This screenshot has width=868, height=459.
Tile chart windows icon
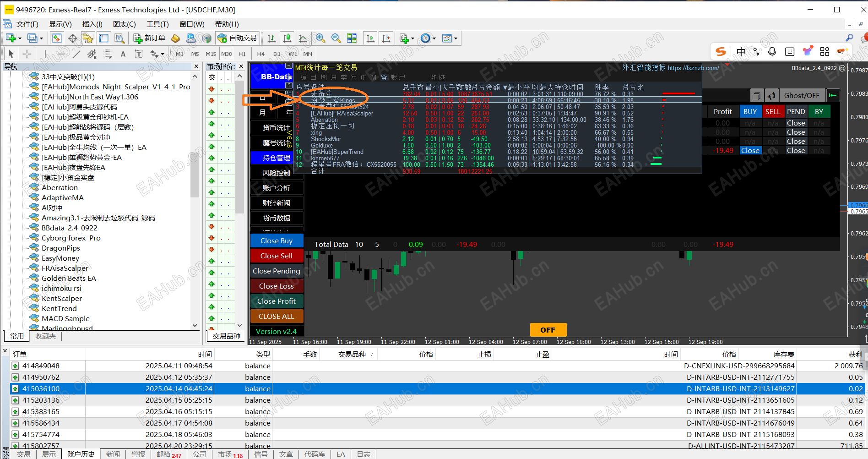point(352,38)
